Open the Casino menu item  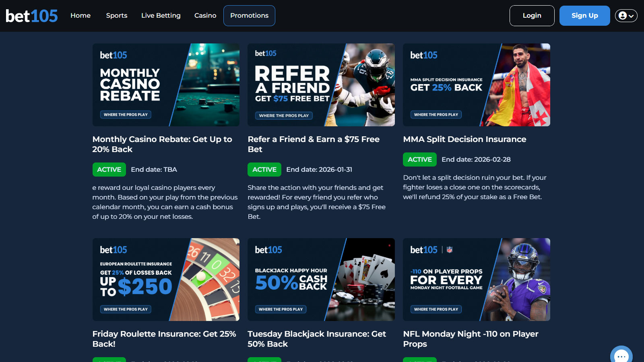tap(205, 15)
